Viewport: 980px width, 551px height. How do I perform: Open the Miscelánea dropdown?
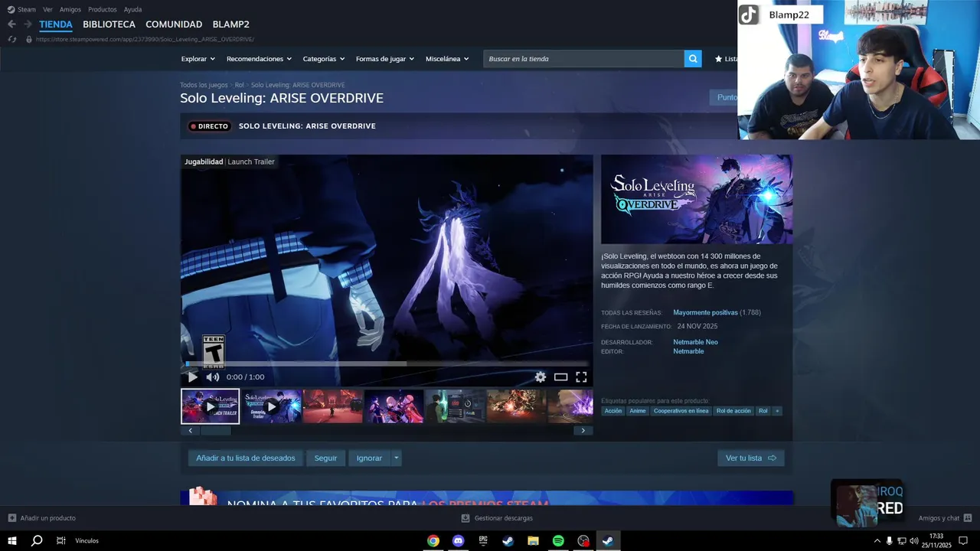pyautogui.click(x=447, y=59)
